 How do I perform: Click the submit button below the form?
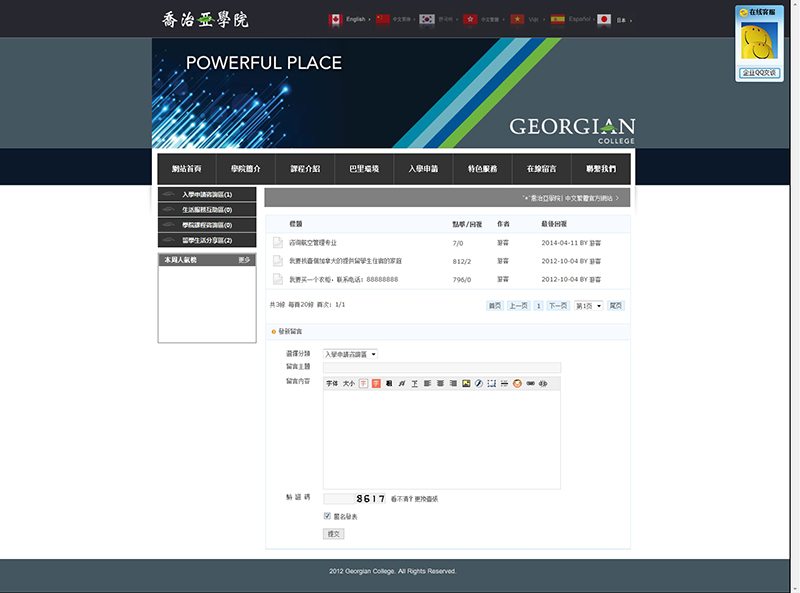334,534
